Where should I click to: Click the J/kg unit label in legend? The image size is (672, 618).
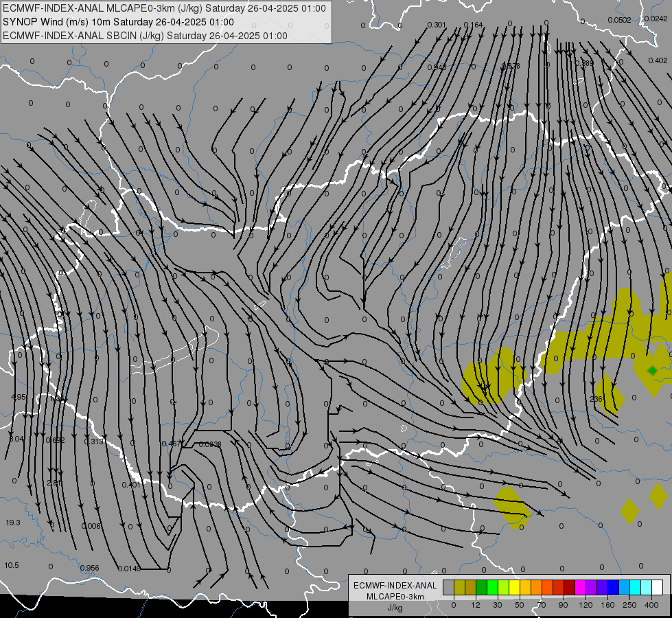coord(395,608)
